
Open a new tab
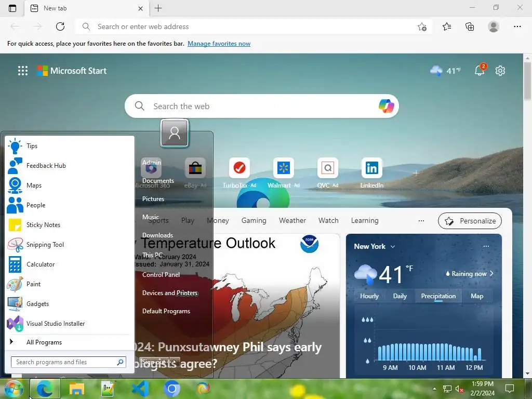tap(158, 8)
